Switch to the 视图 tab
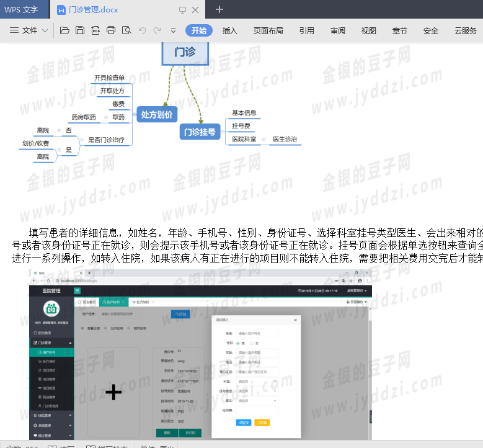This screenshot has width=483, height=448. [x=369, y=30]
